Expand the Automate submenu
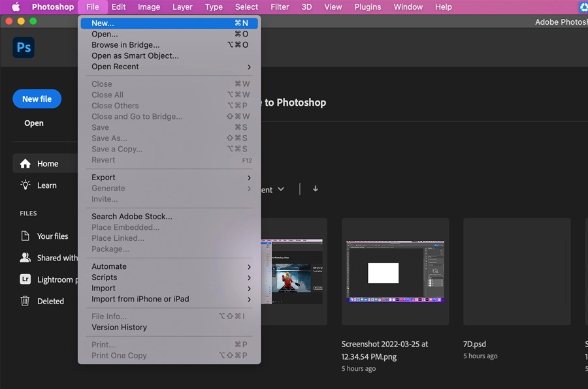Viewport: 588px width, 389px height. [109, 266]
